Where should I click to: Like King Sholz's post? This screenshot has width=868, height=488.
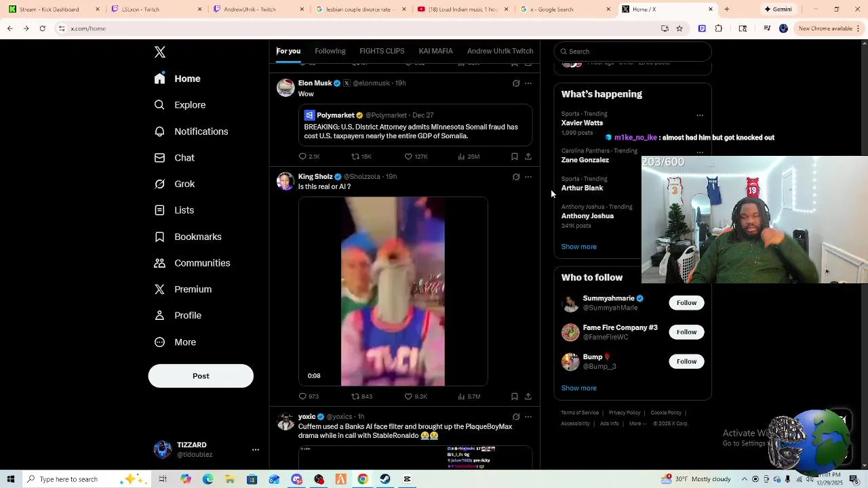coord(416,396)
